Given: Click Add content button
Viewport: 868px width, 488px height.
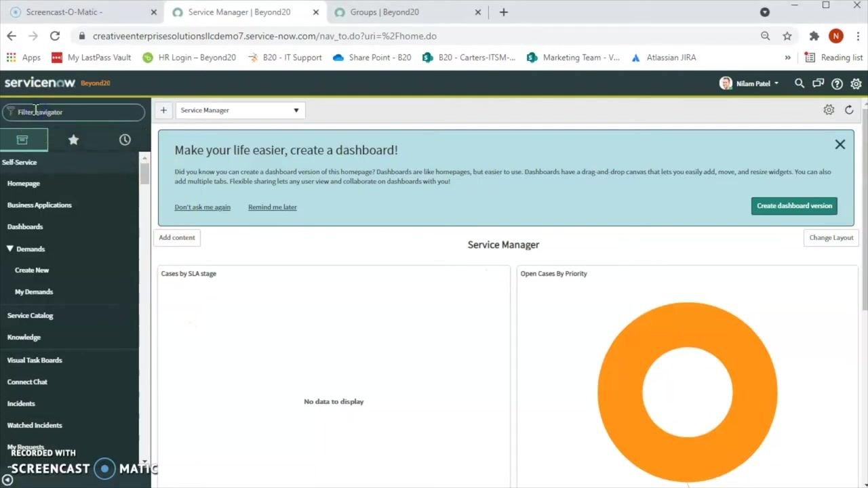Looking at the screenshot, I should [x=177, y=238].
